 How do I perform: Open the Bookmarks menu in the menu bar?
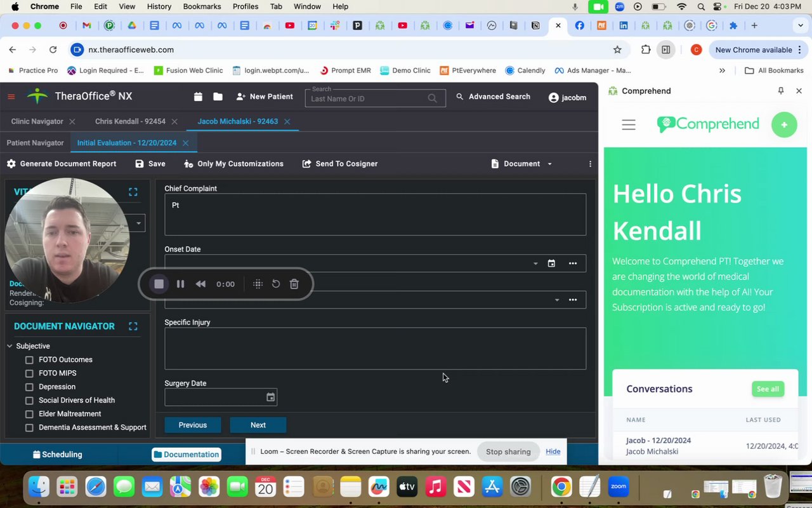point(202,6)
